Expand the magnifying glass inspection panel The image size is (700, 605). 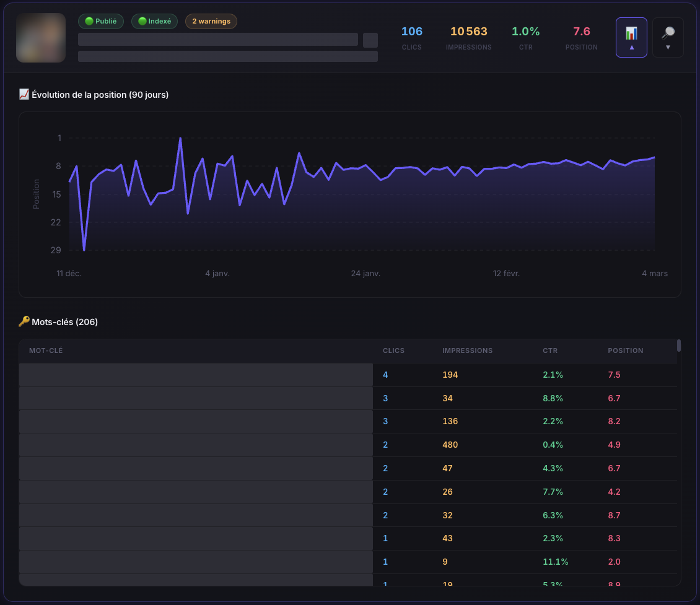668,37
